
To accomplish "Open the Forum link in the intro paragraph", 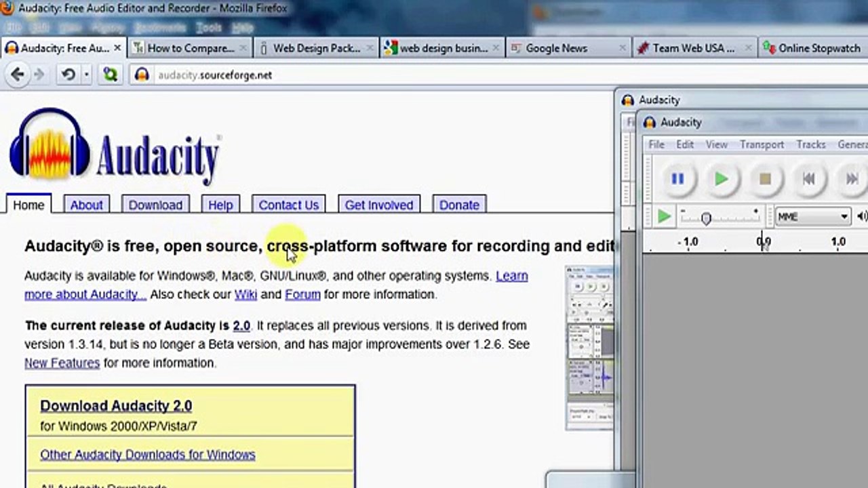I will click(x=302, y=294).
